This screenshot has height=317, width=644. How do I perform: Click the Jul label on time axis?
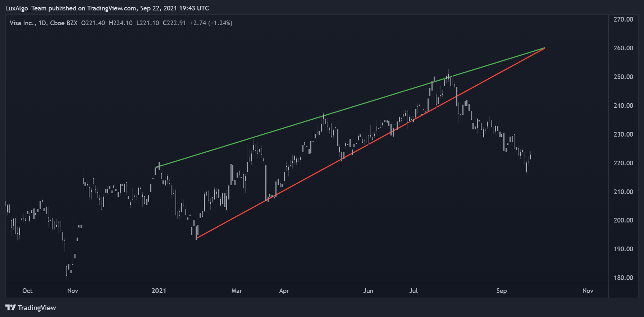point(414,291)
